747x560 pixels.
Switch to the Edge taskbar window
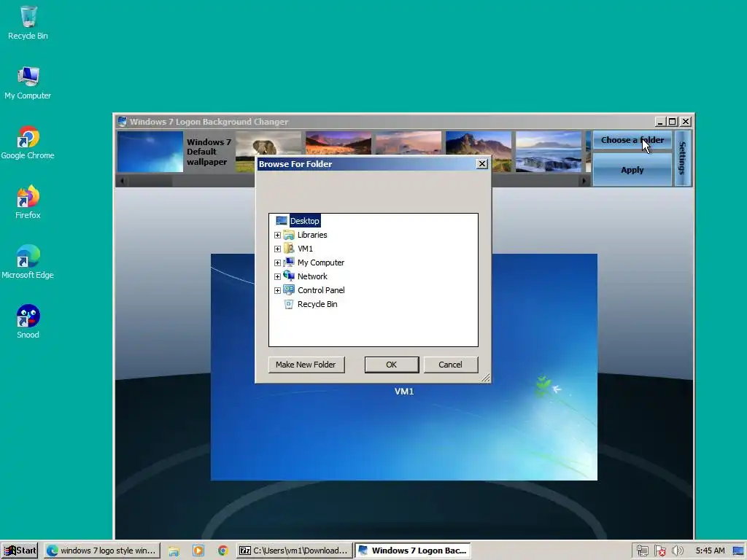[102, 551]
